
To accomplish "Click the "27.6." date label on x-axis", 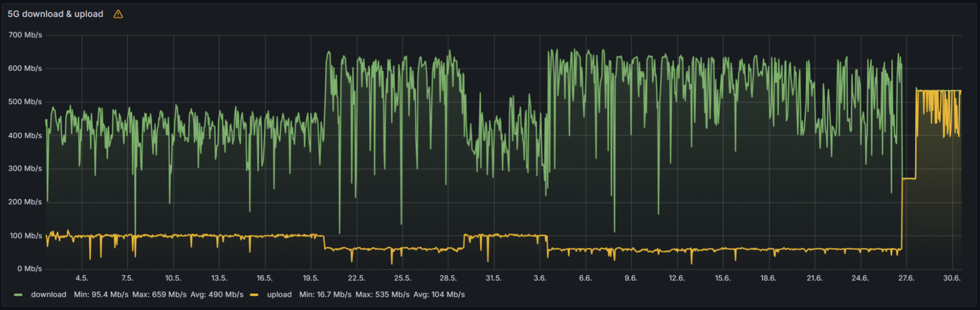I will (906, 278).
